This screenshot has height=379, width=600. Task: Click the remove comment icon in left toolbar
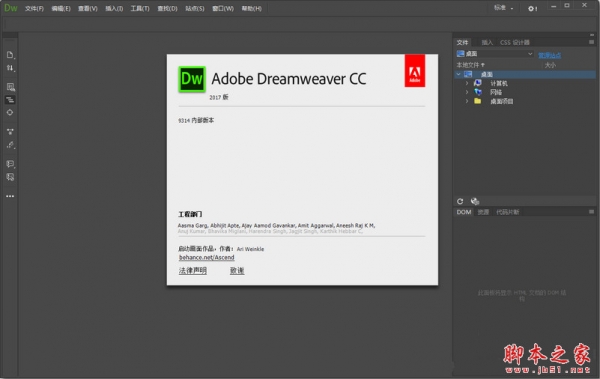(10, 177)
